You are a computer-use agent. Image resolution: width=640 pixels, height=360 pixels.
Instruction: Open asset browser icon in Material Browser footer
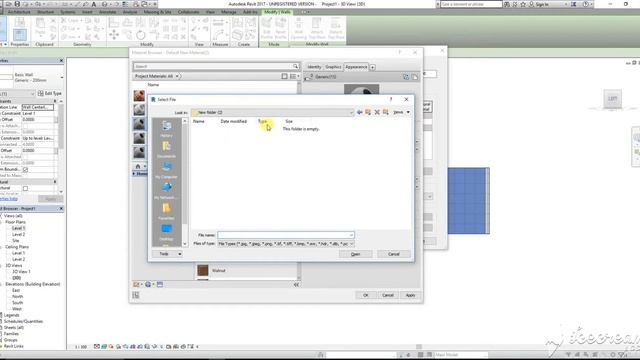pos(160,284)
